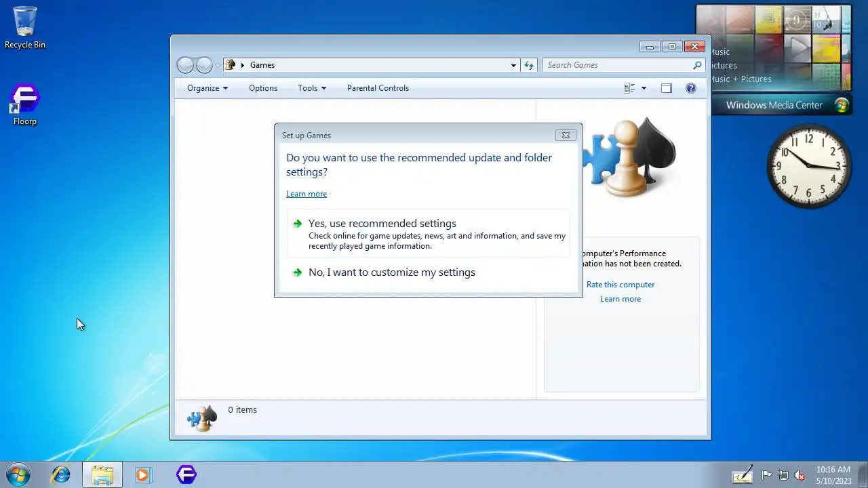The width and height of the screenshot is (868, 488).
Task: Open Parental Controls in toolbar
Action: 378,88
